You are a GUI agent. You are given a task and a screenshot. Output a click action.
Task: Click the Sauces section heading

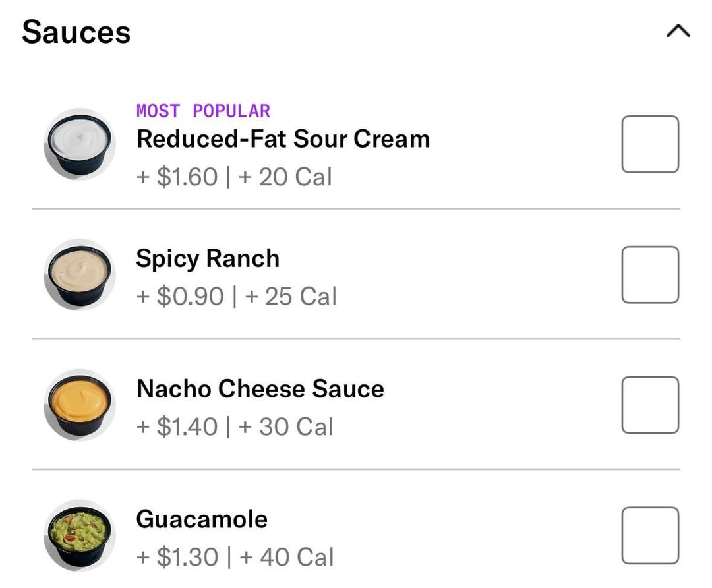point(76,32)
